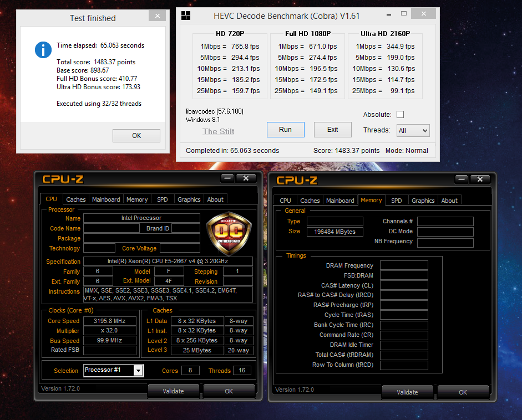Image resolution: width=522 pixels, height=420 pixels.
Task: Click 'libavcodec (57.6.100)' version text
Action: [215, 111]
